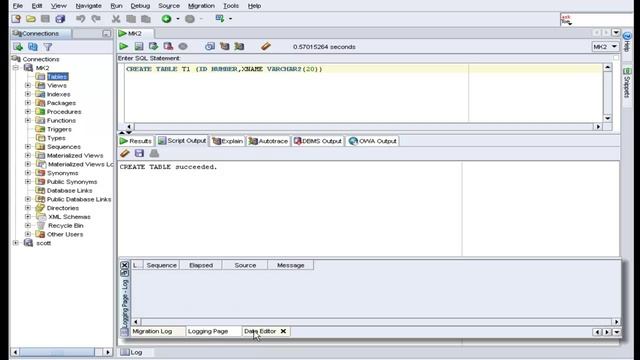Click the Copy icon in main toolbar

[x=131, y=19]
